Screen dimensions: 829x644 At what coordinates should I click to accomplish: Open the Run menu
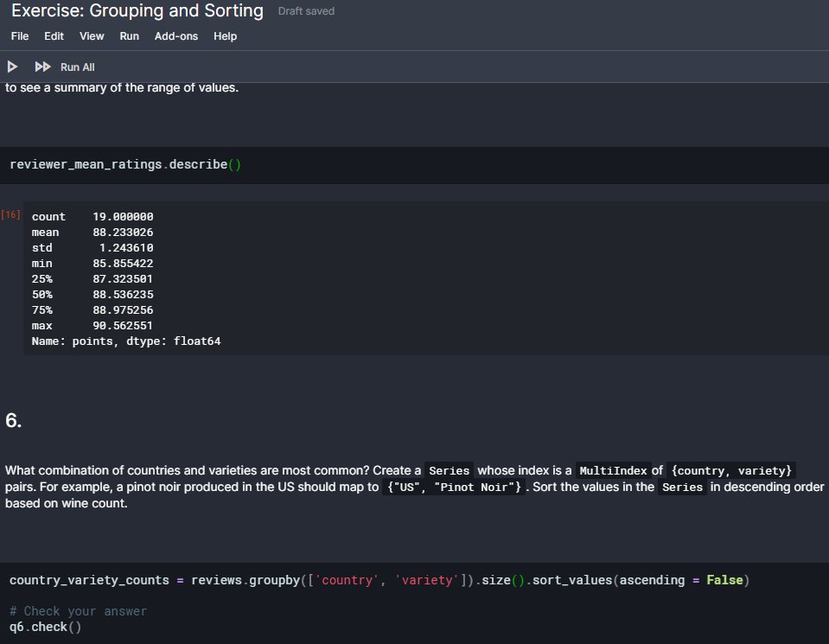coord(129,36)
